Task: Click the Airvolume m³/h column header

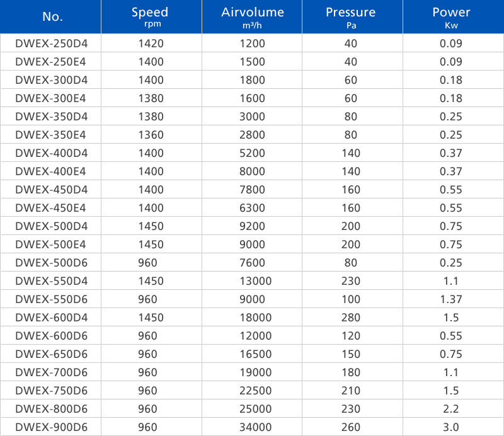Action: click(253, 17)
